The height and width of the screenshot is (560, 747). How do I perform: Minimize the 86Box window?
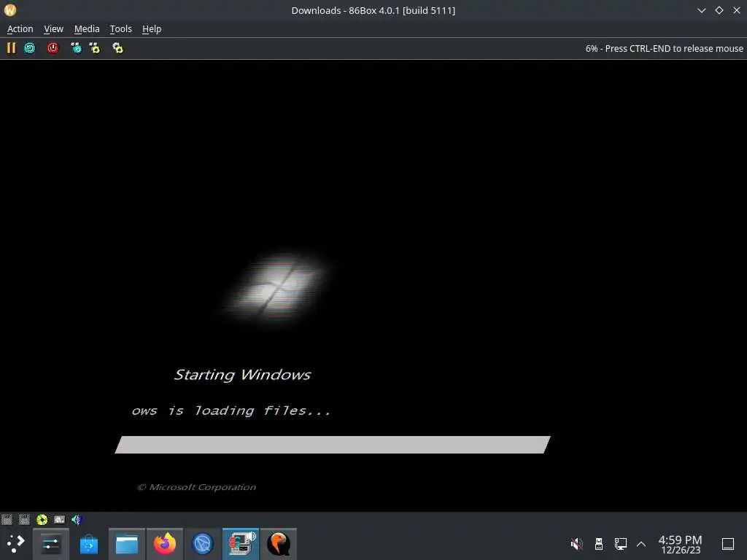(702, 10)
